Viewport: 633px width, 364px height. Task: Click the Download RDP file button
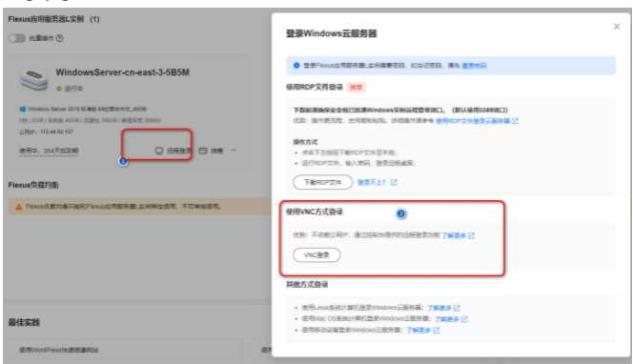click(x=322, y=182)
